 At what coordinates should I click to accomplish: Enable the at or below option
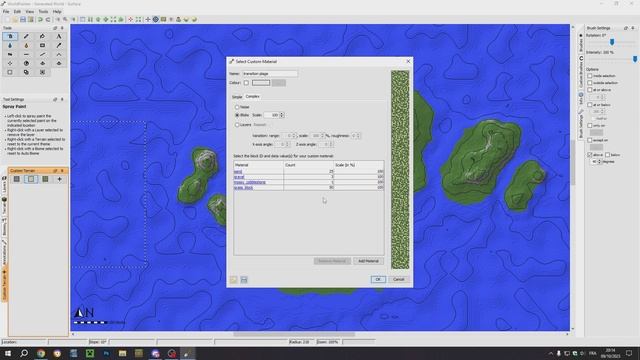[x=590, y=105]
